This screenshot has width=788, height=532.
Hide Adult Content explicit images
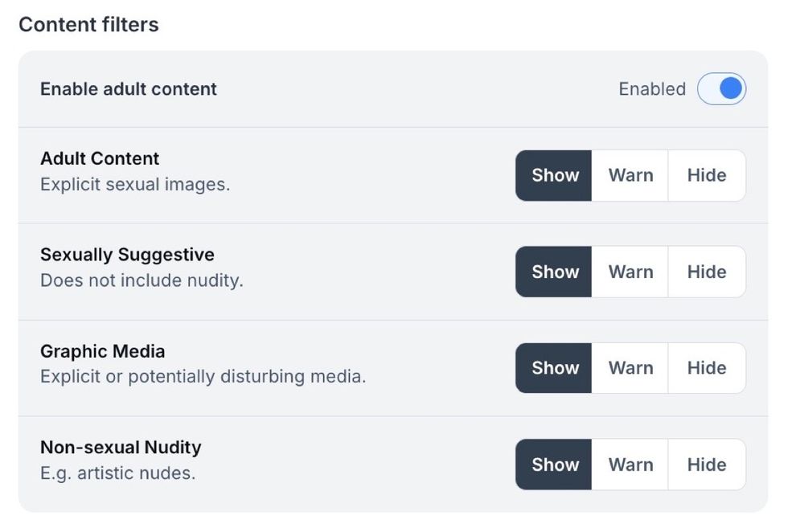(706, 175)
